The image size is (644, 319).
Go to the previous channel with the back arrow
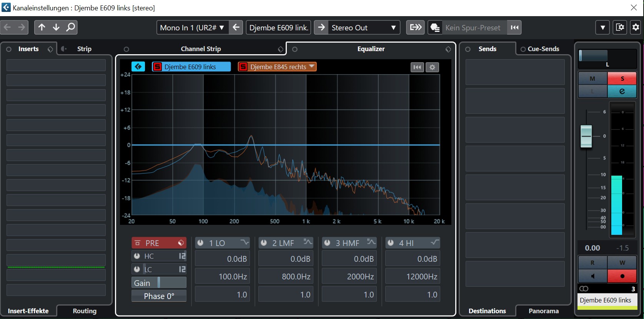(x=7, y=27)
